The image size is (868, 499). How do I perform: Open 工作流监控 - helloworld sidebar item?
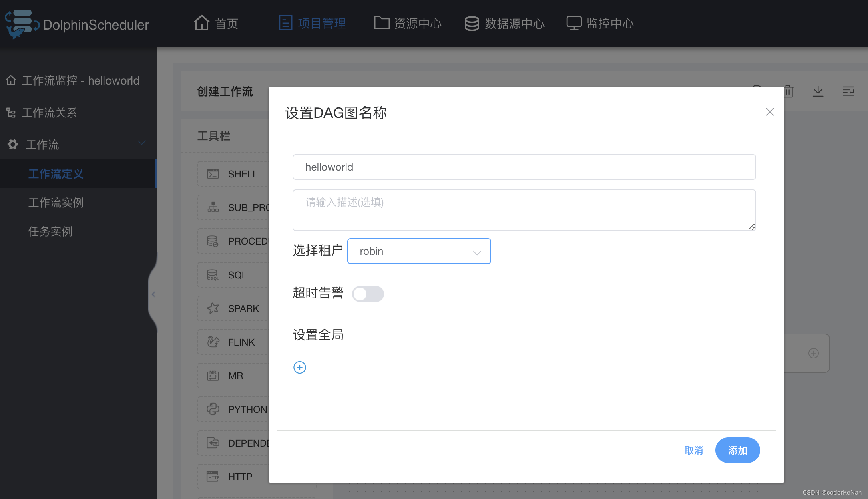tap(78, 80)
